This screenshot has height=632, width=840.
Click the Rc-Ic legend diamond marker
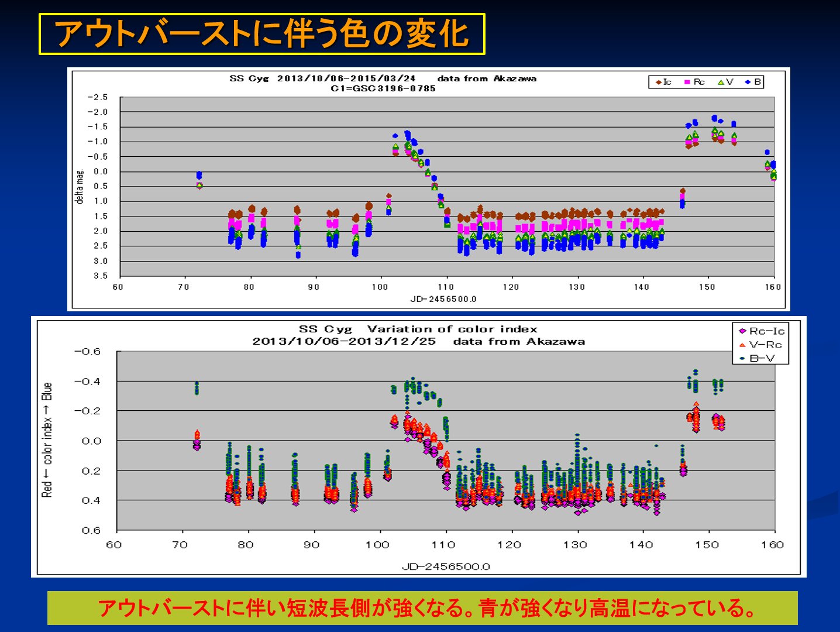(742, 331)
